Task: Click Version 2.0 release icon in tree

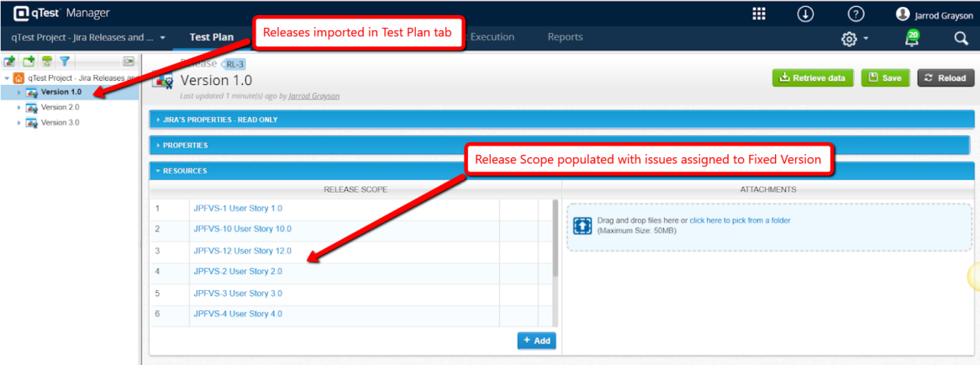Action: [31, 108]
